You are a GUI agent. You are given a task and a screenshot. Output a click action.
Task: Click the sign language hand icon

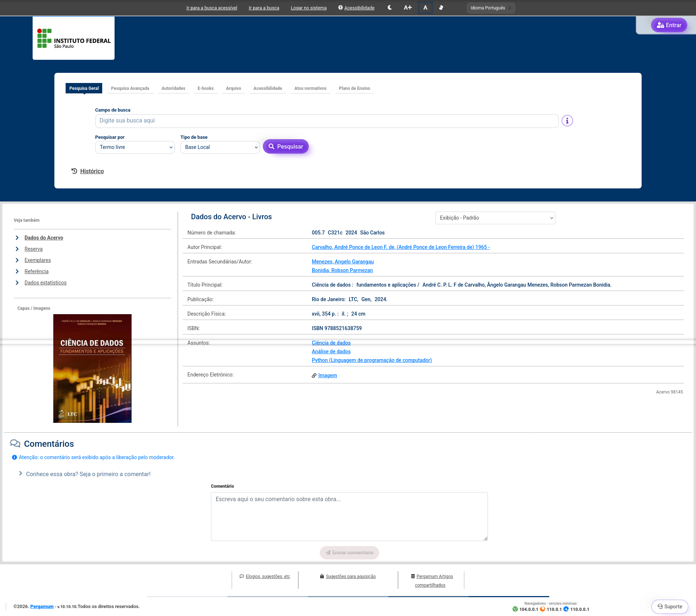point(441,8)
